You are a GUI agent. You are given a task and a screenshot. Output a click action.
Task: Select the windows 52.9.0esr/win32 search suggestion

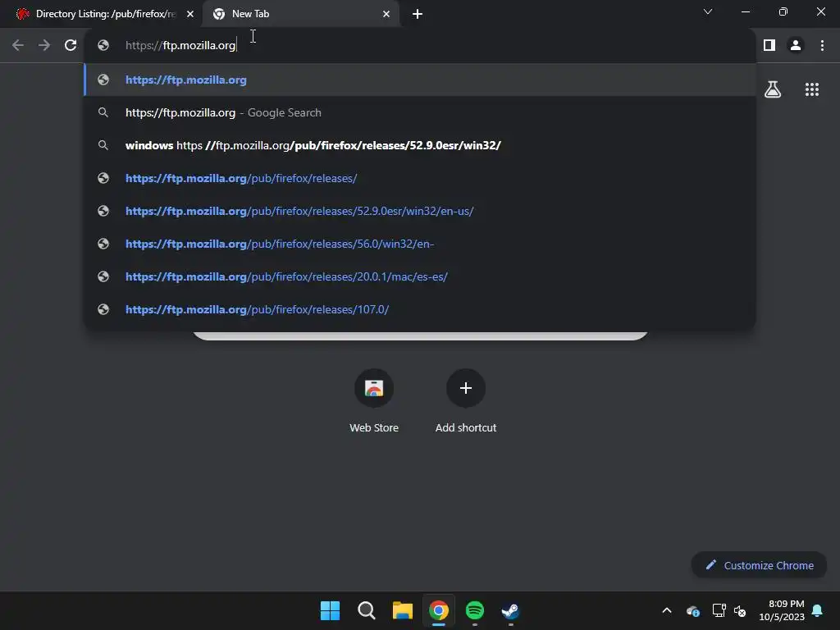420,145
